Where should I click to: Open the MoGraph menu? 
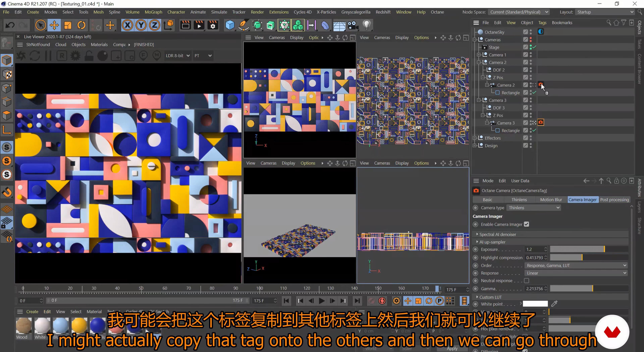tap(153, 12)
